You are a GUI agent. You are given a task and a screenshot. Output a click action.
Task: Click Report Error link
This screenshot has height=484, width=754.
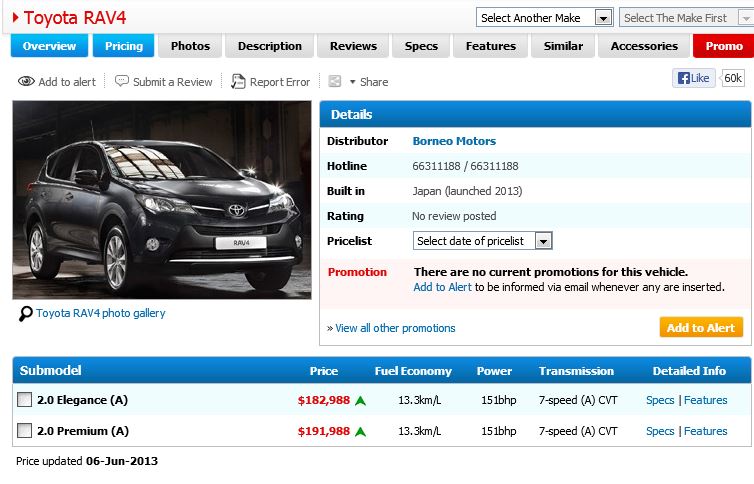[x=280, y=82]
